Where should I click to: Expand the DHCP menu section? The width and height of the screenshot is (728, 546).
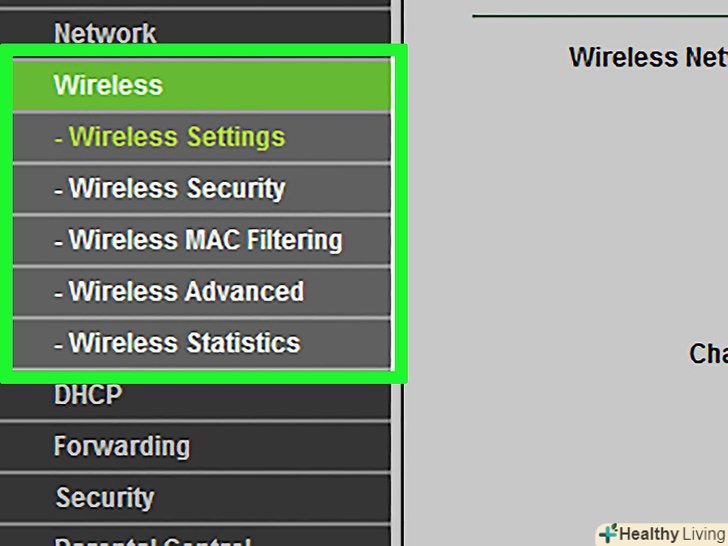pos(88,396)
